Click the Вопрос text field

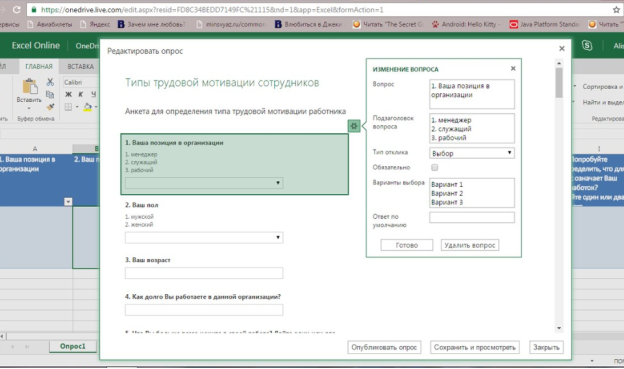472,94
